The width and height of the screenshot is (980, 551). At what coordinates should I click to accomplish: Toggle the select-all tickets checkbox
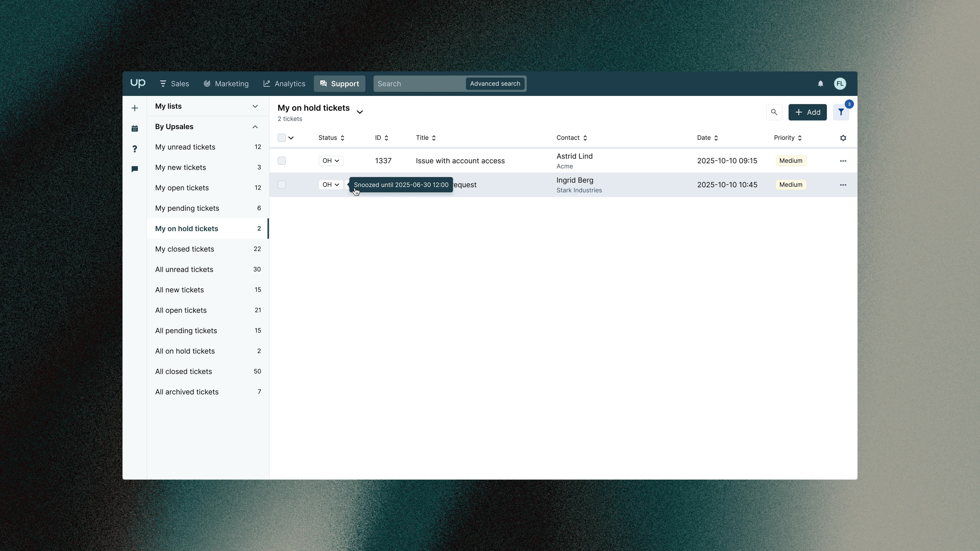pyautogui.click(x=281, y=138)
